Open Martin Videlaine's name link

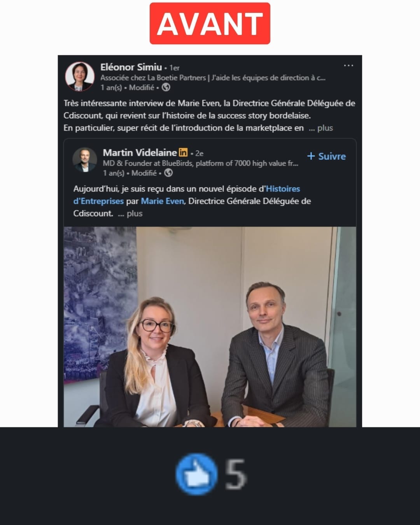(140, 152)
